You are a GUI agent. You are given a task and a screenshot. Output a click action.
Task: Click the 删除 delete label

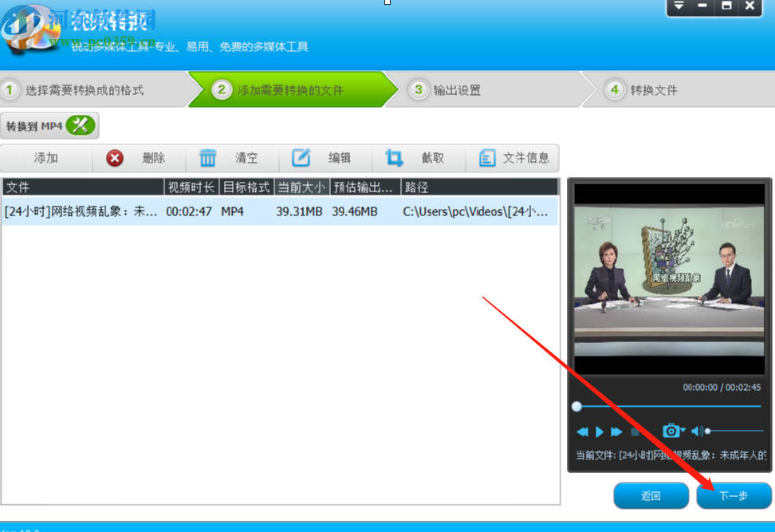(153, 158)
